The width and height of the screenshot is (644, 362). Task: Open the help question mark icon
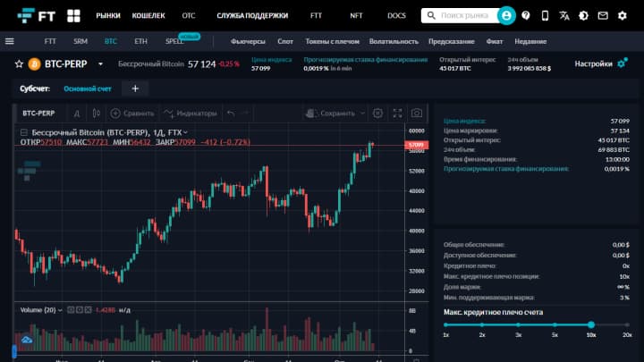click(526, 15)
